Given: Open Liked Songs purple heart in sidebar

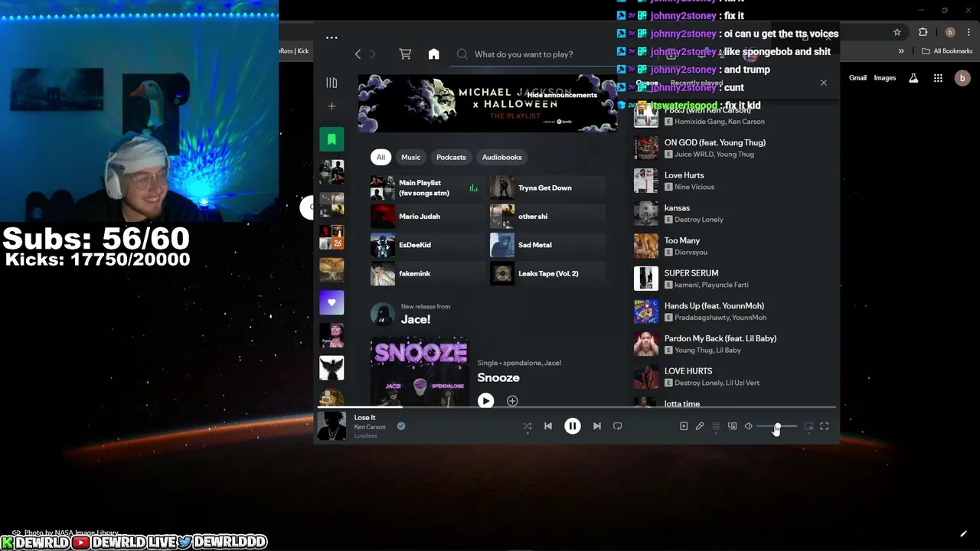Looking at the screenshot, I should (x=332, y=302).
